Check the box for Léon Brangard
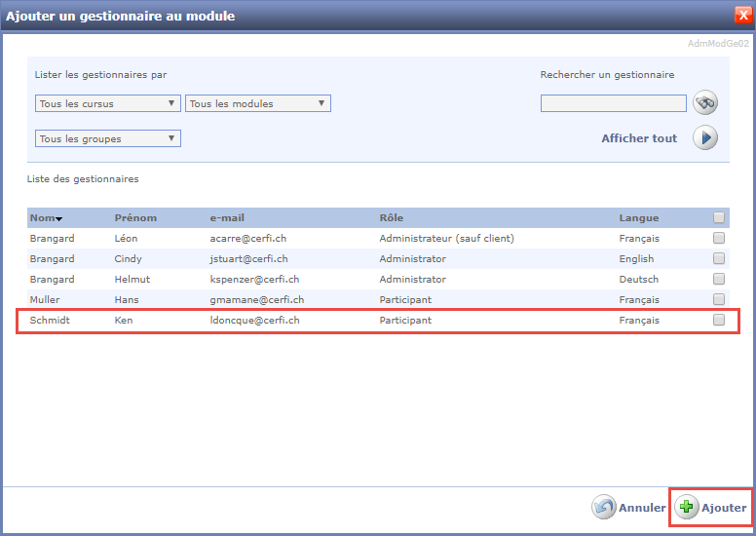 719,239
